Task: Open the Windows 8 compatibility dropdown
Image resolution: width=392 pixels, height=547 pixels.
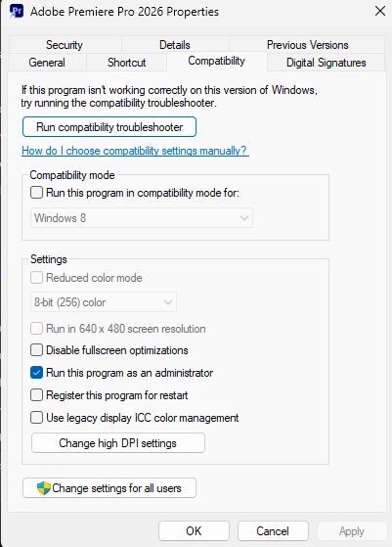Action: [142, 218]
